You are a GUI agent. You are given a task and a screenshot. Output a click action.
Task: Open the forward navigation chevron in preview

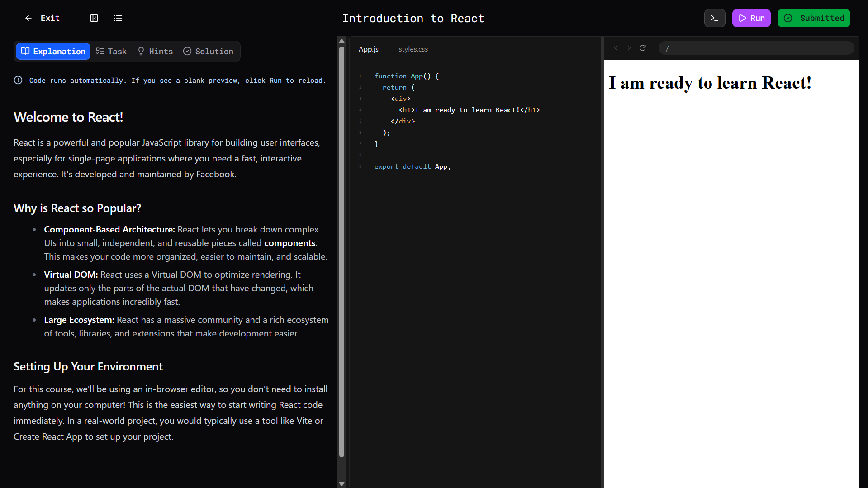[x=629, y=48]
